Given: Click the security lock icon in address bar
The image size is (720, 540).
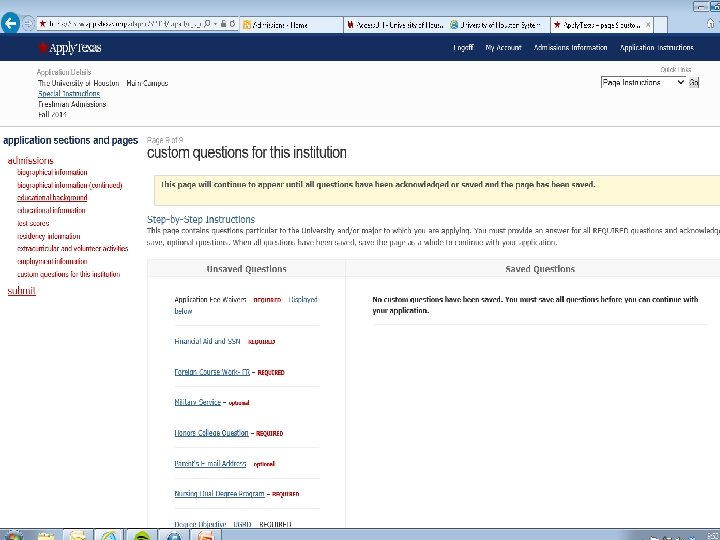Looking at the screenshot, I should click(x=223, y=23).
